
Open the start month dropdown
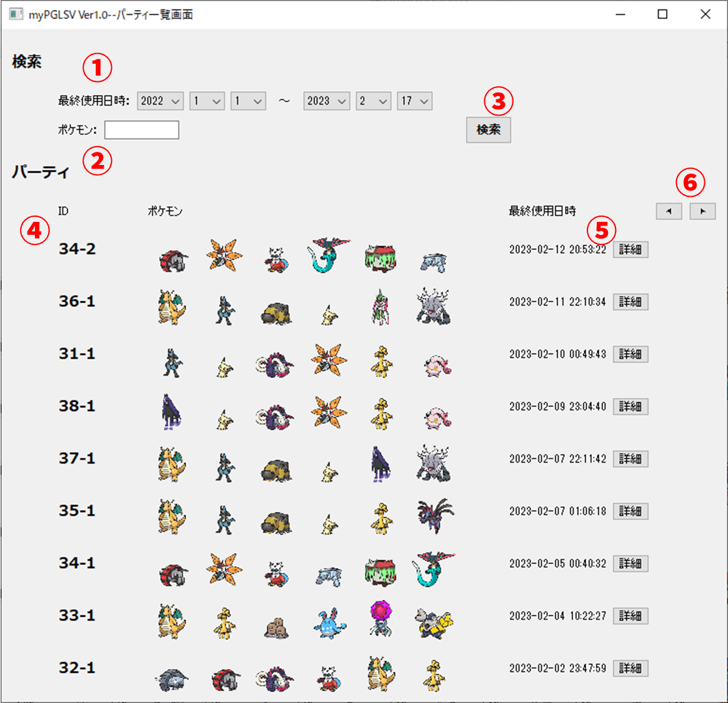pos(207,101)
